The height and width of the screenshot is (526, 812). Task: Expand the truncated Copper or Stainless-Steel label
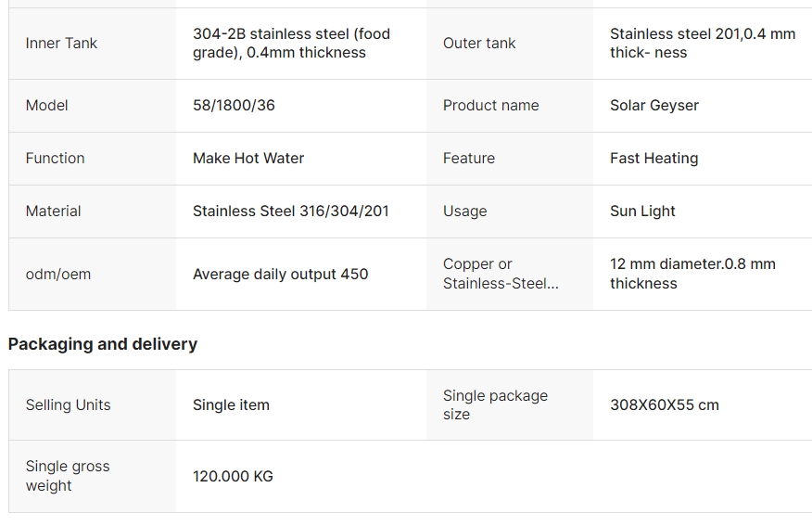tap(501, 274)
